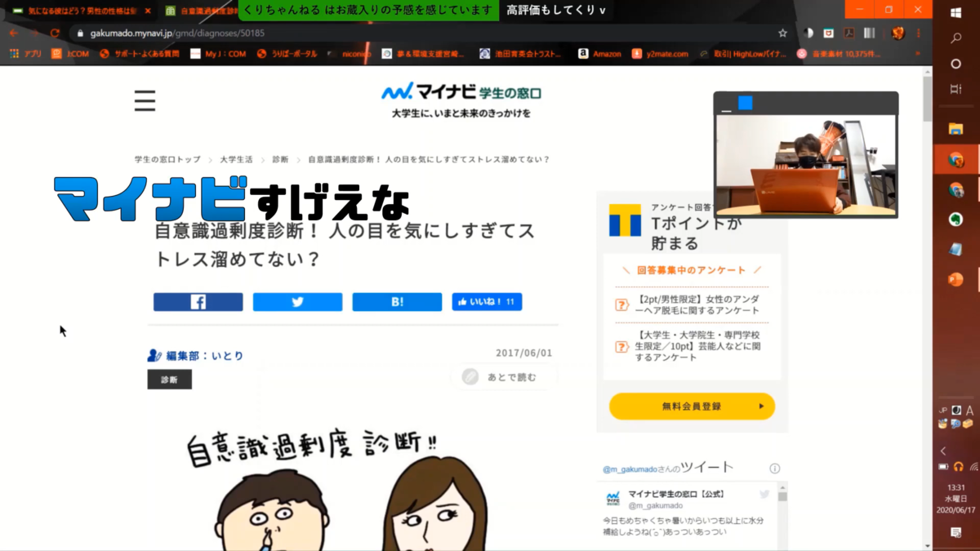This screenshot has width=980, height=551.
Task: Click the T-point logo in survey banner
Action: (625, 220)
